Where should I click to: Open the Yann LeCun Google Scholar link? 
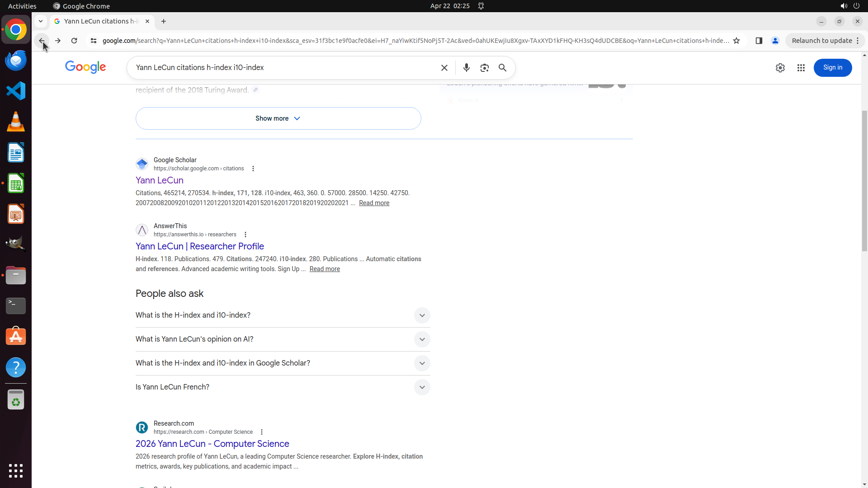click(159, 180)
